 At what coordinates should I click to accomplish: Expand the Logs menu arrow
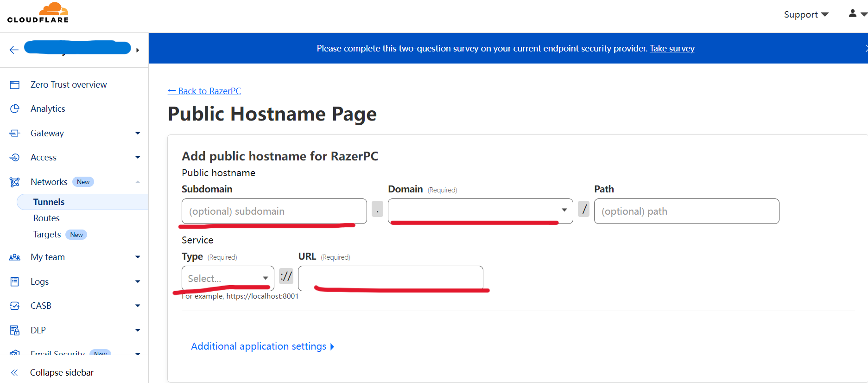click(x=138, y=281)
